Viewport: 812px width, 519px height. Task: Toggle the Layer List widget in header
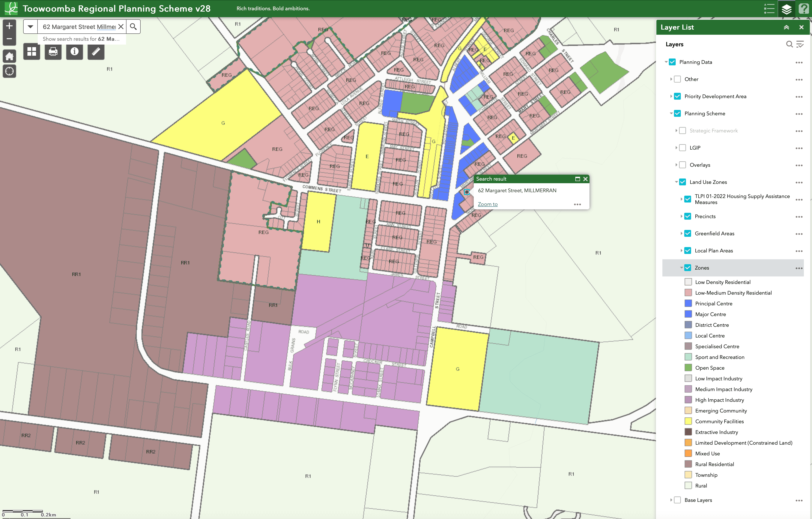(786, 8)
